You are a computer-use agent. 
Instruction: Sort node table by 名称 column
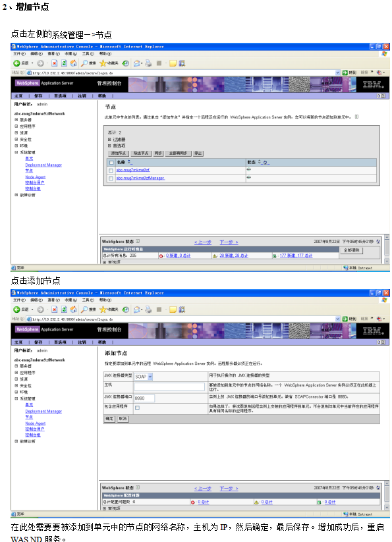click(x=129, y=162)
